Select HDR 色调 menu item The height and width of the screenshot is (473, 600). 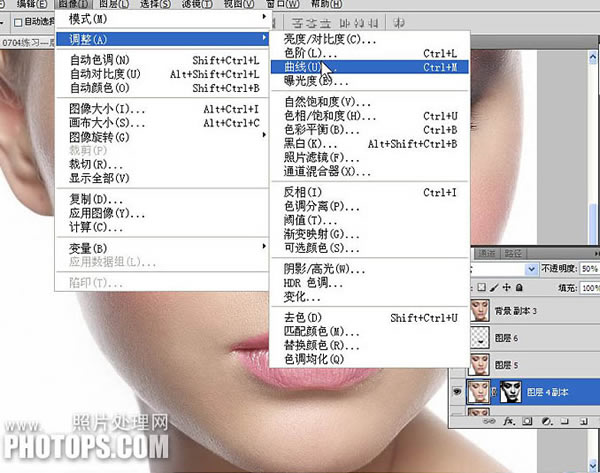tap(370, 283)
